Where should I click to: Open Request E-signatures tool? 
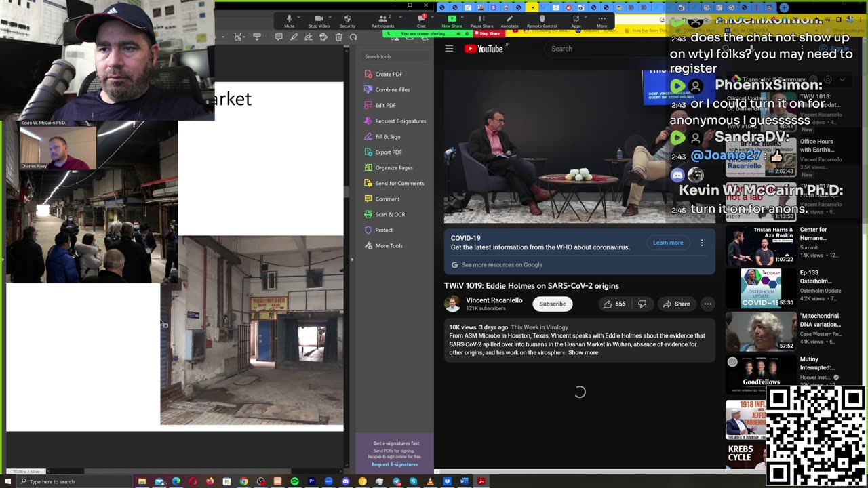[x=395, y=121]
